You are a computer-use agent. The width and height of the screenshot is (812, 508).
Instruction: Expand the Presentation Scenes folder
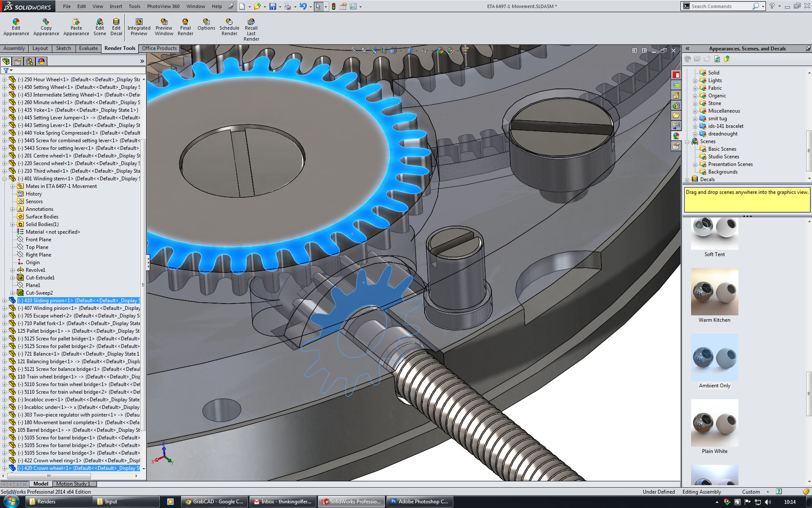point(695,164)
